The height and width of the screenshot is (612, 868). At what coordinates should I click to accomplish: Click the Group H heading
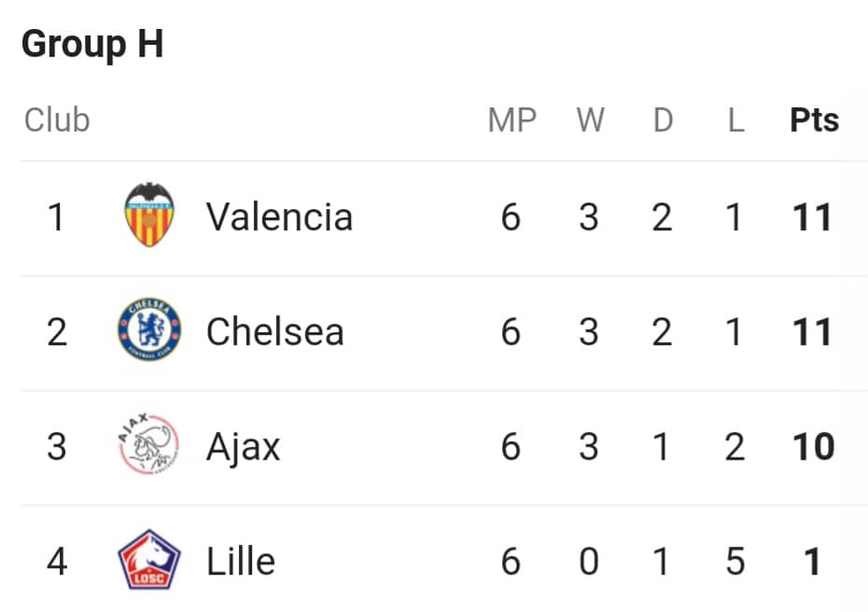[x=92, y=44]
